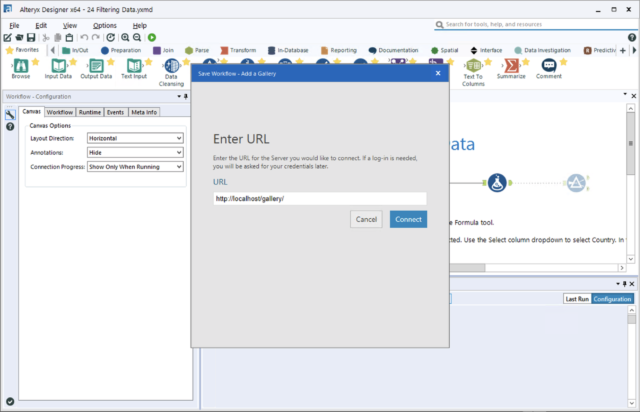Click the Paste clipboard icon
The image size is (640, 412).
[x=69, y=38]
